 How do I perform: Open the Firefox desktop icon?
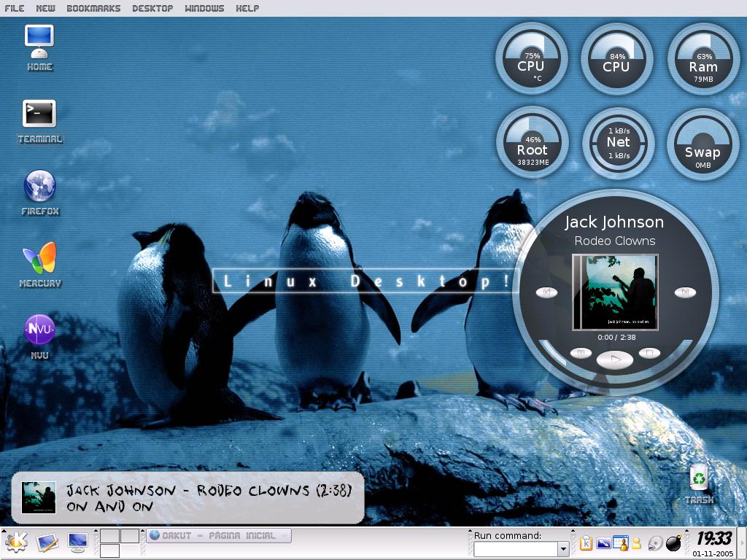point(40,192)
